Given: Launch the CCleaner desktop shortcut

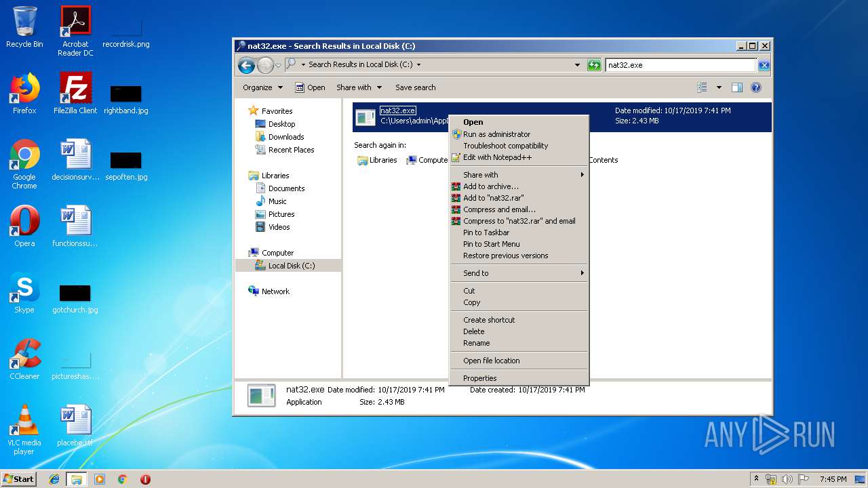Looking at the screenshot, I should coord(24,359).
